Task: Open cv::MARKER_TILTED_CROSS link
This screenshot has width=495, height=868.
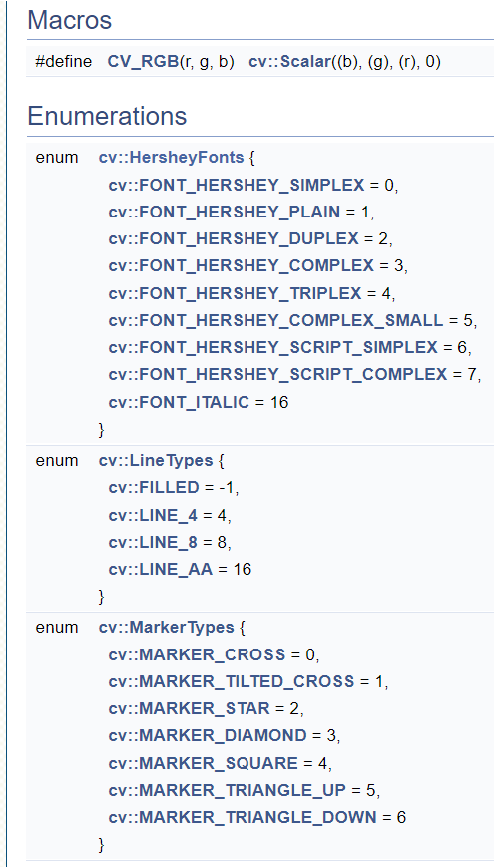Action: pyautogui.click(x=231, y=681)
